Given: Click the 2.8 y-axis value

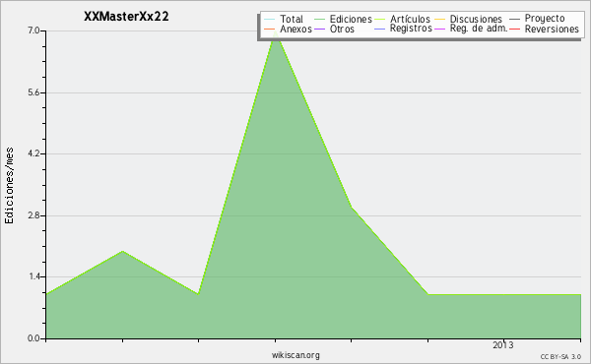Looking at the screenshot, I should pos(33,215).
